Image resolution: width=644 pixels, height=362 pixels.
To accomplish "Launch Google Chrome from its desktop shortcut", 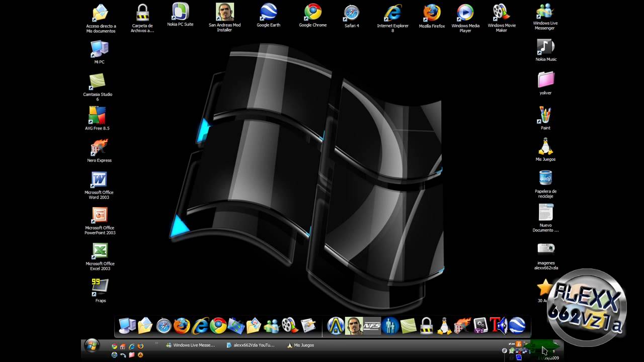I will pos(313,15).
